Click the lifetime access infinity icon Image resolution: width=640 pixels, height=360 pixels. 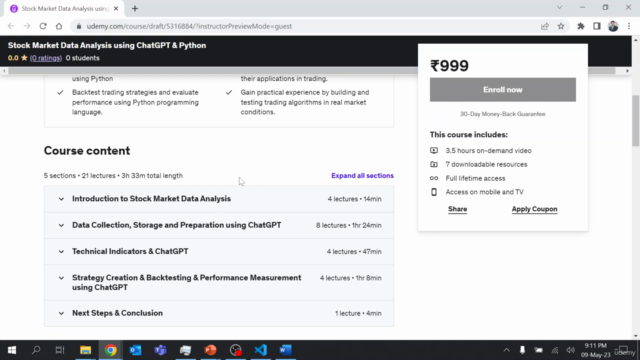434,178
